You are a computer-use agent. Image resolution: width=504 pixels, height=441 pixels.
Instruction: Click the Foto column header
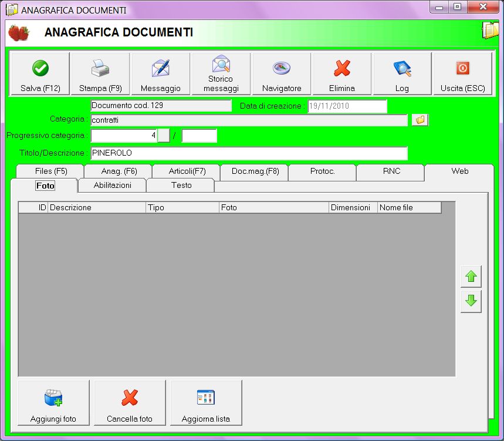(x=274, y=207)
